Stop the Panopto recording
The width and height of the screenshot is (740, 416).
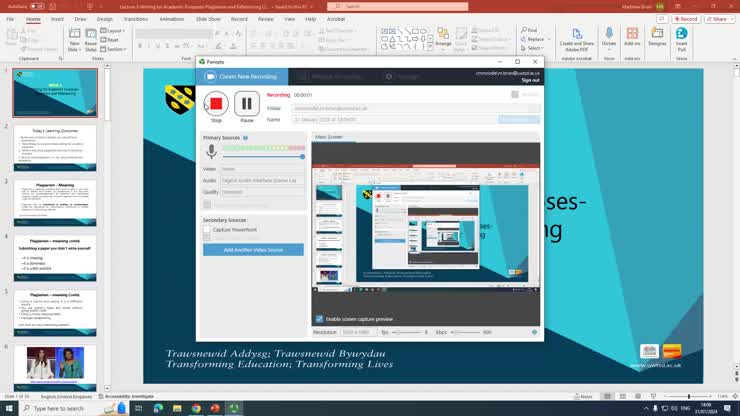pos(216,103)
